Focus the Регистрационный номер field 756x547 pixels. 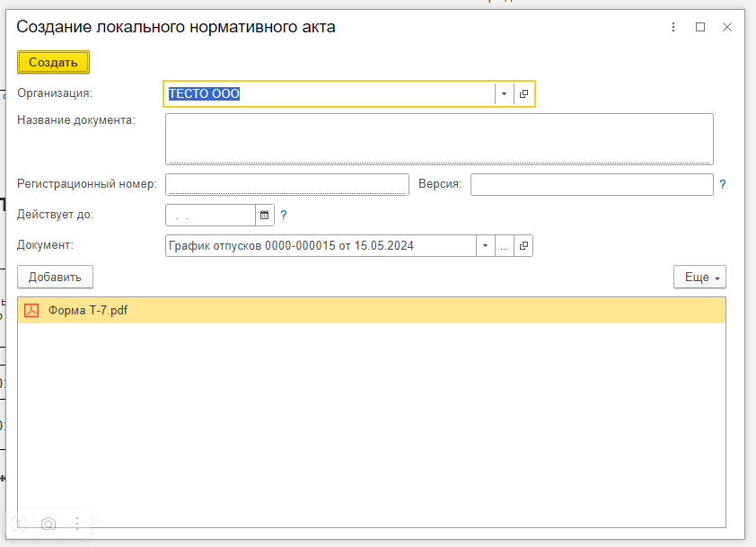[x=287, y=185]
